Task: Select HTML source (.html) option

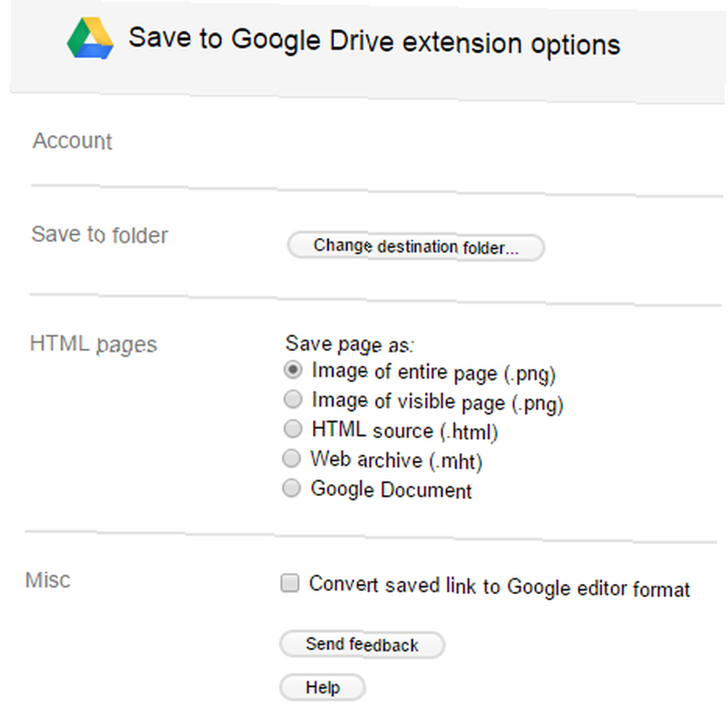Action: click(x=293, y=429)
